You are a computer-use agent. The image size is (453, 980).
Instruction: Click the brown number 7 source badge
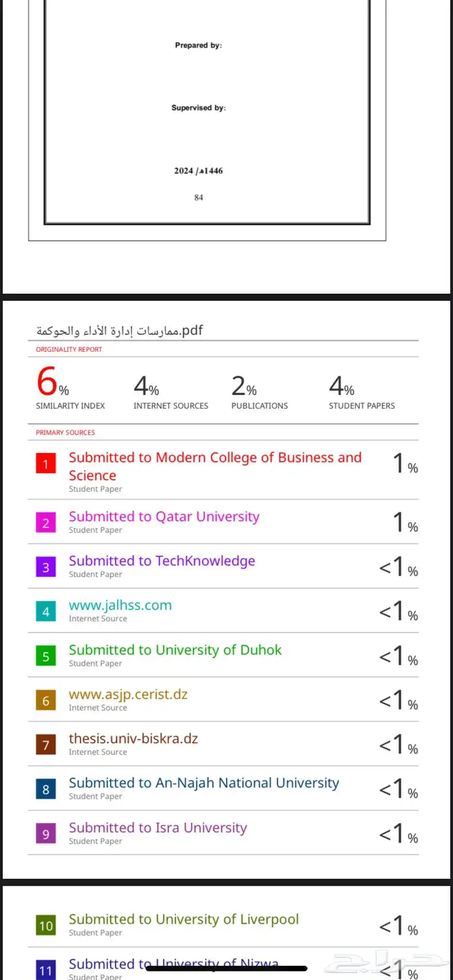[x=45, y=745]
